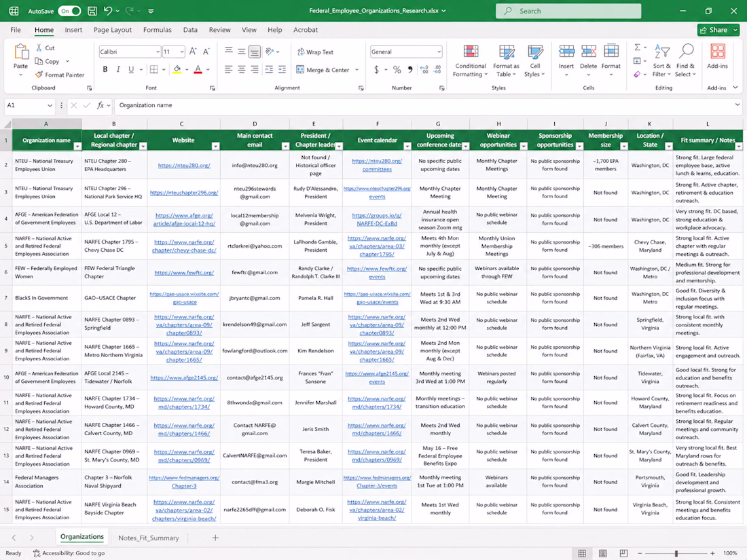Open the font name Calibri dropdown
Screen dimensions: 747x560
(x=158, y=52)
